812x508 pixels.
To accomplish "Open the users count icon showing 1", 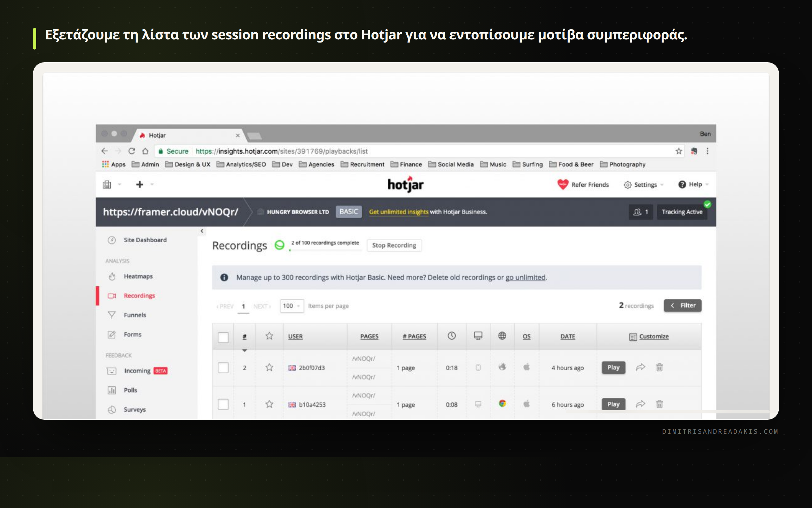I will point(640,212).
